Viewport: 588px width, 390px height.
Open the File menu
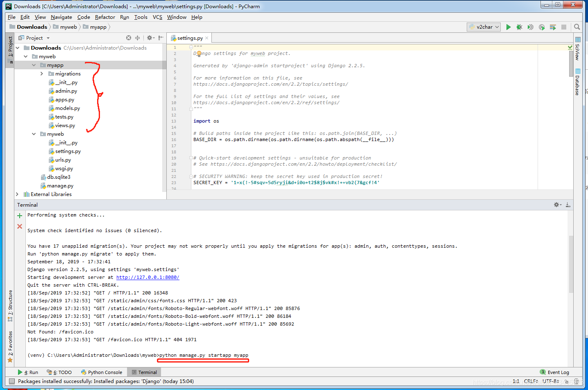click(x=11, y=17)
